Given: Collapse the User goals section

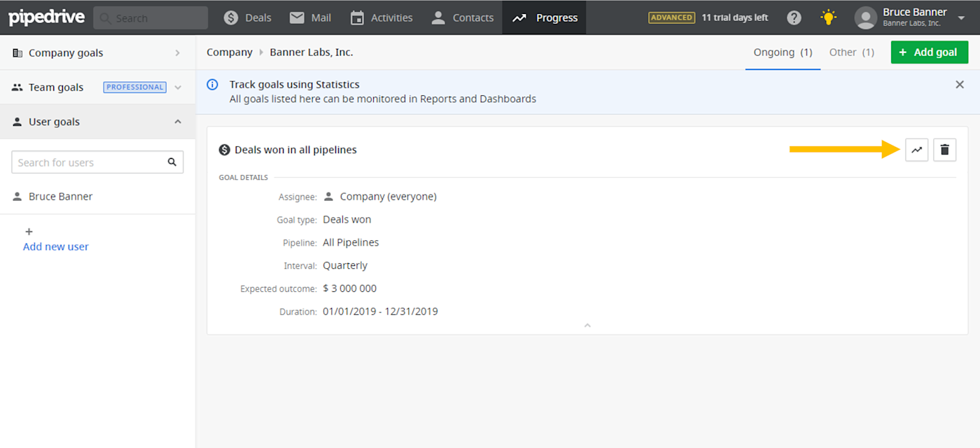Looking at the screenshot, I should [x=178, y=122].
